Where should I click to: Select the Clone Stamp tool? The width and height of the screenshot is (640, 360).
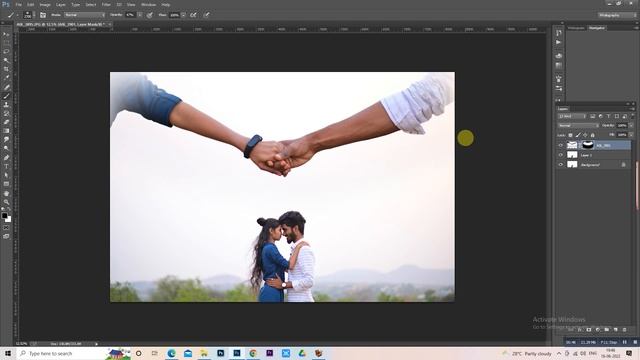point(6,105)
